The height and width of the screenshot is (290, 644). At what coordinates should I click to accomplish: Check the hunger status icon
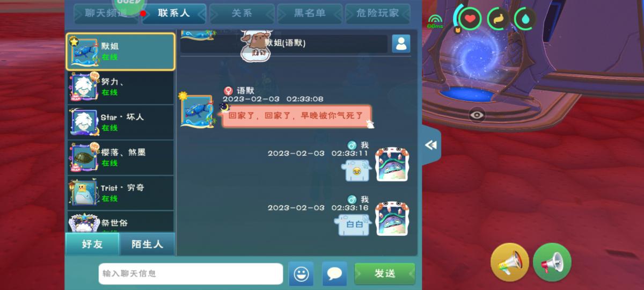point(498,19)
